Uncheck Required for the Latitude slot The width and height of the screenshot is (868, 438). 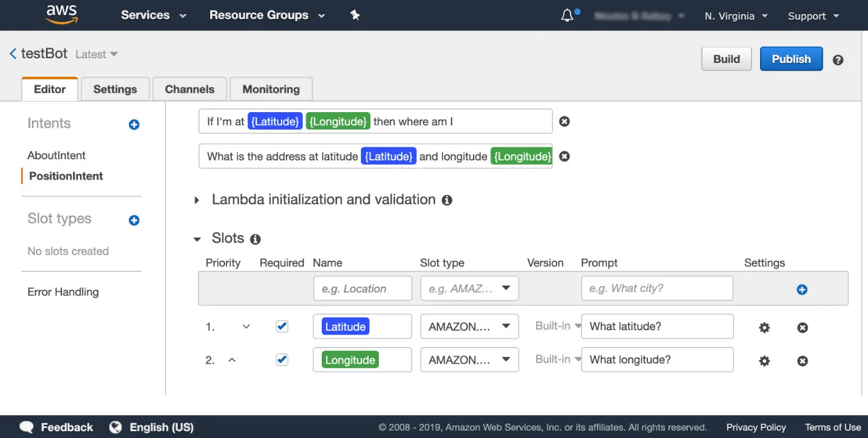pyautogui.click(x=282, y=326)
